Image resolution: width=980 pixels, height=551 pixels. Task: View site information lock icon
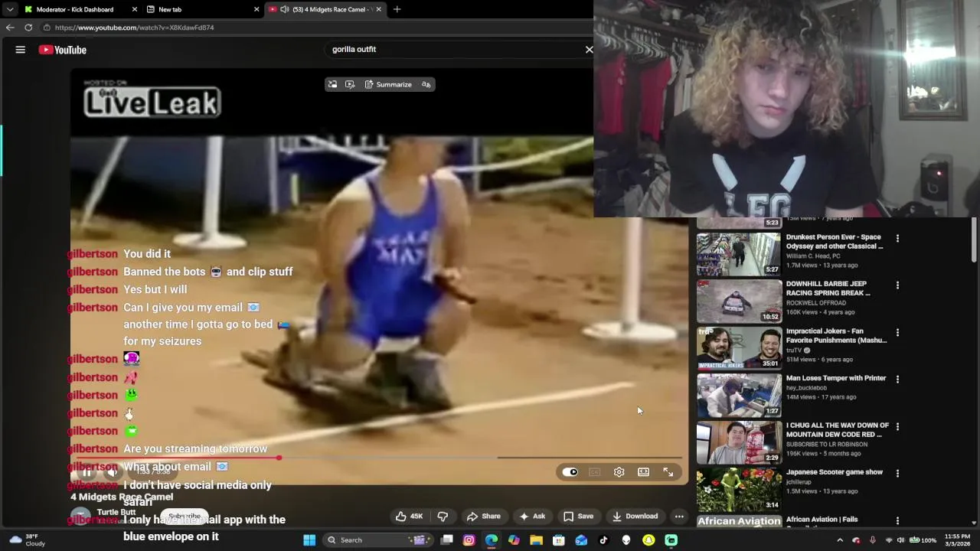click(x=47, y=28)
